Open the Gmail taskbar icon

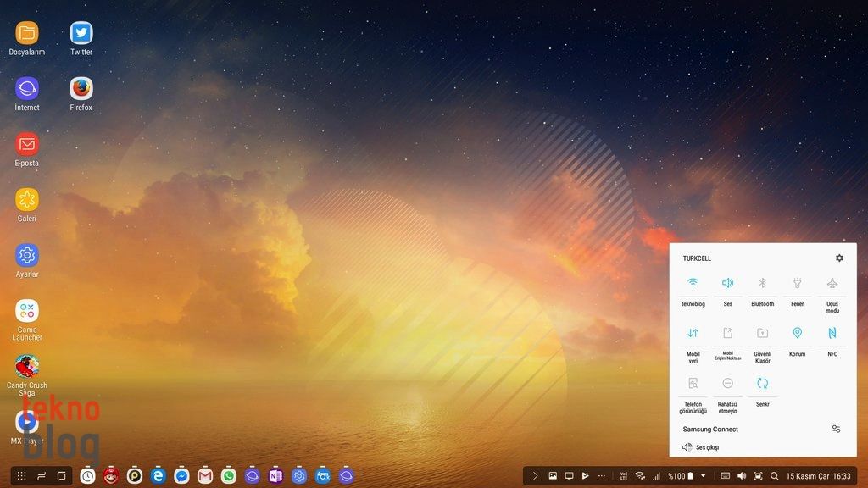tap(205, 476)
